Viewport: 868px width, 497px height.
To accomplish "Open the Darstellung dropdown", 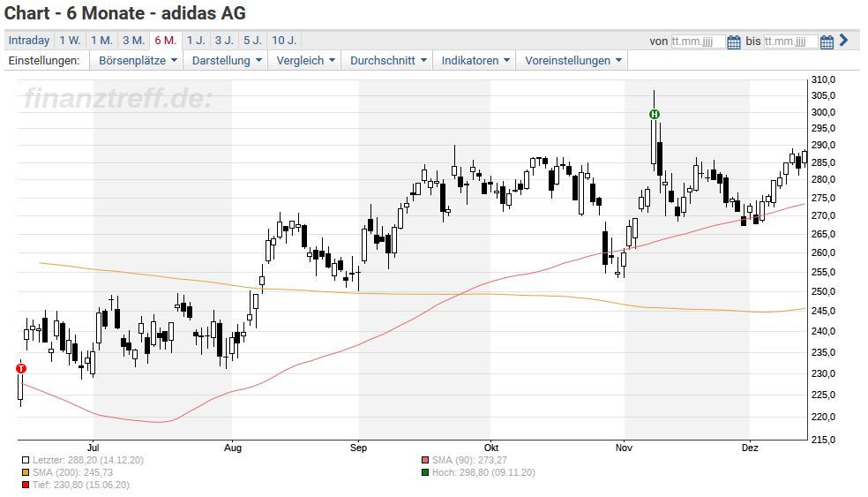I will click(226, 60).
